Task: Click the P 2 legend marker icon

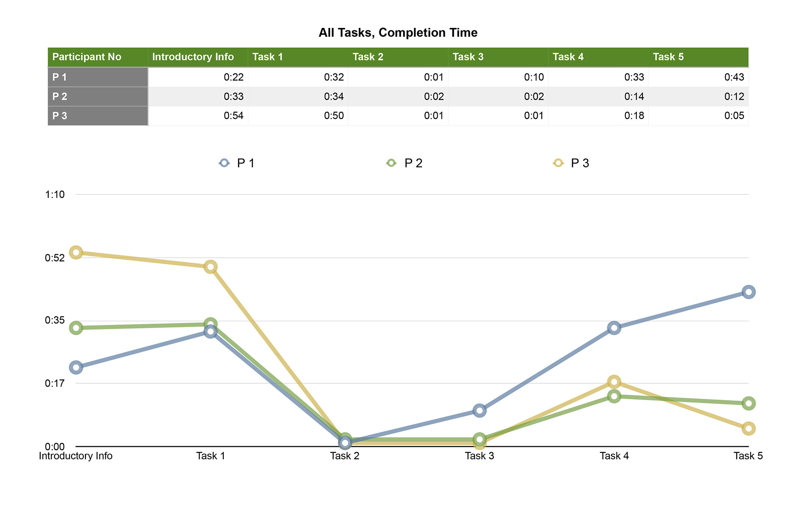Action: pyautogui.click(x=391, y=163)
